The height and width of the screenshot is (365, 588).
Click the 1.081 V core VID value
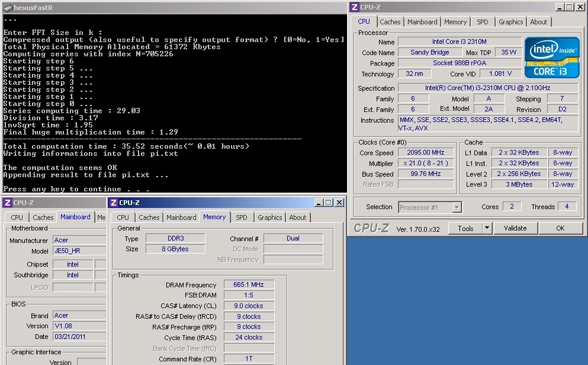500,74
